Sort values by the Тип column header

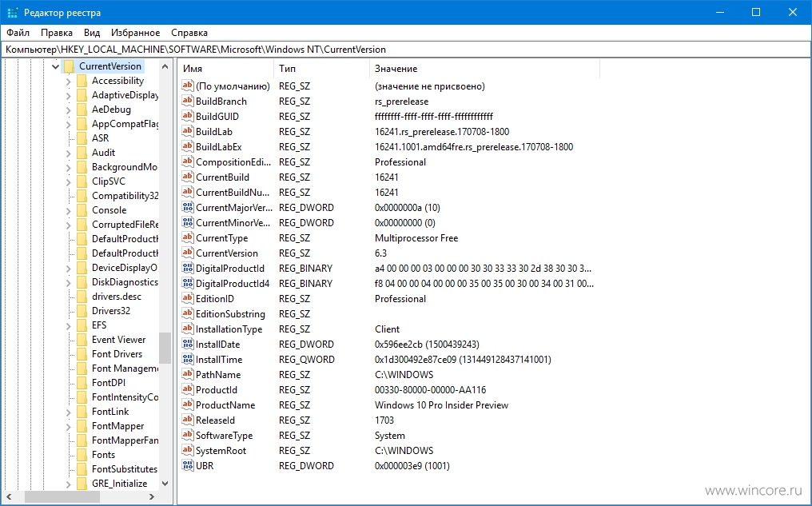[x=321, y=69]
